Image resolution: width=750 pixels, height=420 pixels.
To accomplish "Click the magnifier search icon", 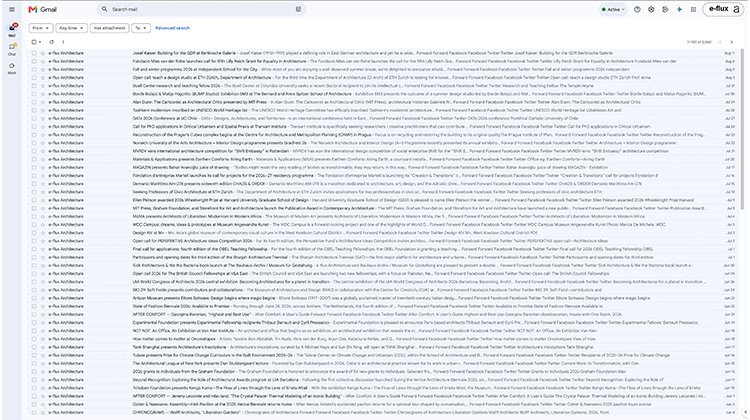I will pos(104,9).
